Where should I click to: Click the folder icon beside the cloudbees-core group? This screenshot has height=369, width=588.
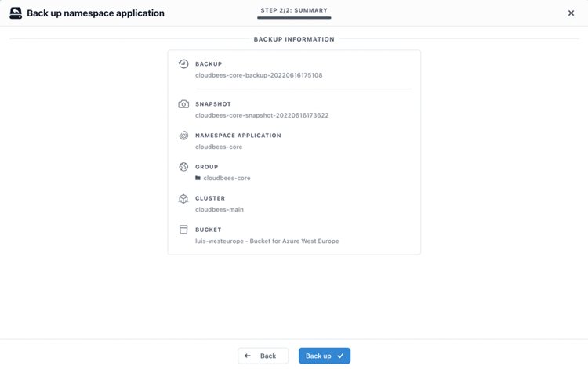(198, 179)
